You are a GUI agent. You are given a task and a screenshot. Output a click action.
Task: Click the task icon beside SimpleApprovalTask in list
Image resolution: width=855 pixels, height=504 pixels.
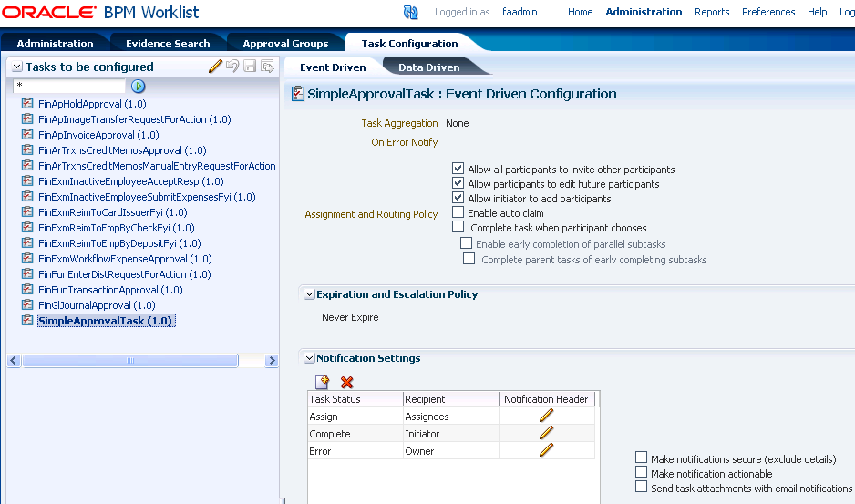click(x=27, y=320)
